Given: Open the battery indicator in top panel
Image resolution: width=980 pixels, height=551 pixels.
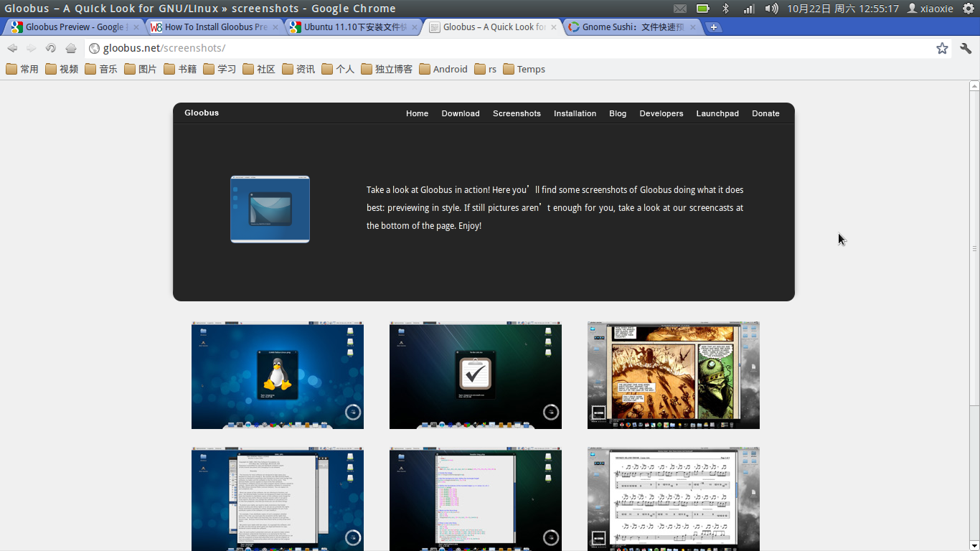Looking at the screenshot, I should tap(703, 9).
